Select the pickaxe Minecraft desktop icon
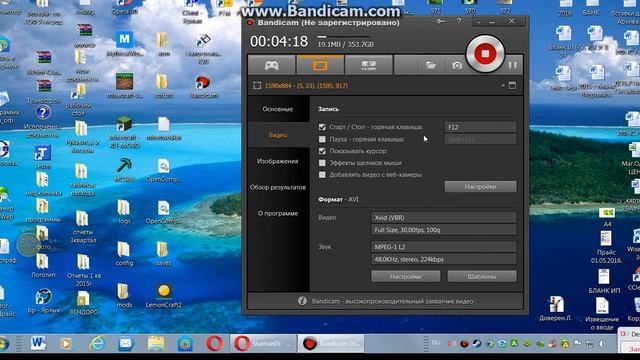The width and height of the screenshot is (640, 360). tap(124, 170)
